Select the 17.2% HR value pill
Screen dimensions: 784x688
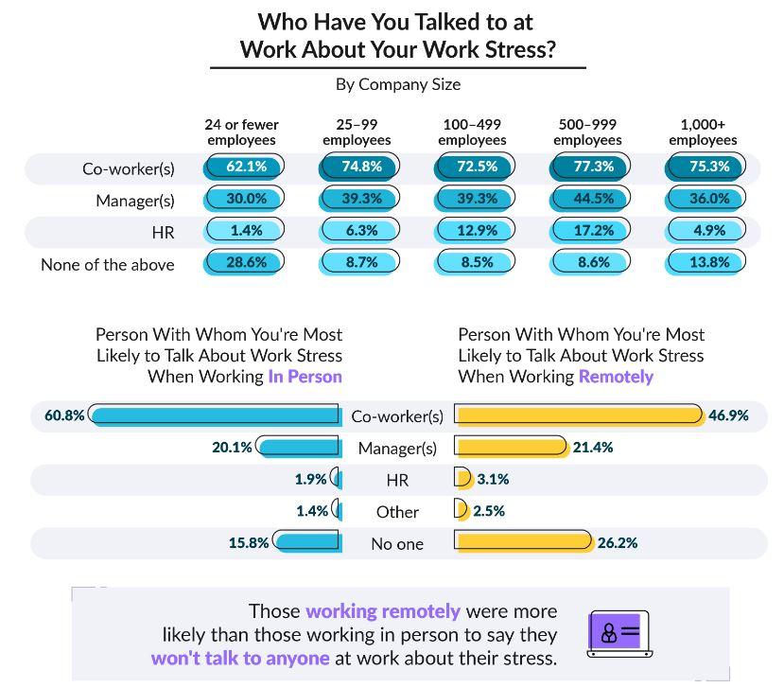[593, 230]
